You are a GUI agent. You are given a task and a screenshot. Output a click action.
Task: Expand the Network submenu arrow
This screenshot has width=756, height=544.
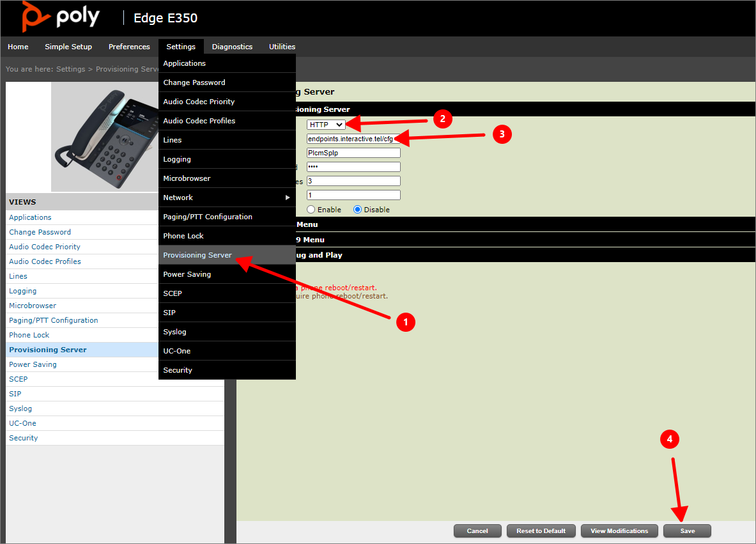(x=287, y=198)
